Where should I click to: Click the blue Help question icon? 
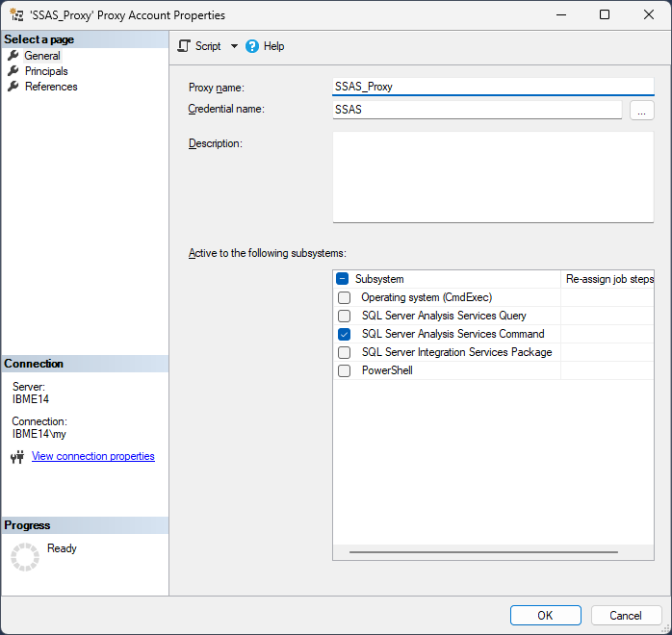click(x=252, y=46)
